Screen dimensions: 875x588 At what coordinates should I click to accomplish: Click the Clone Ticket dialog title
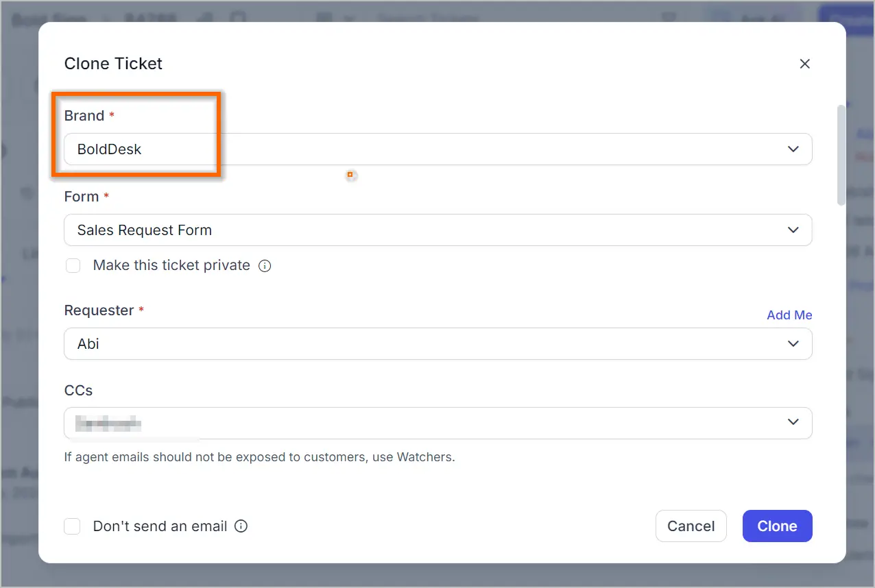pos(113,64)
